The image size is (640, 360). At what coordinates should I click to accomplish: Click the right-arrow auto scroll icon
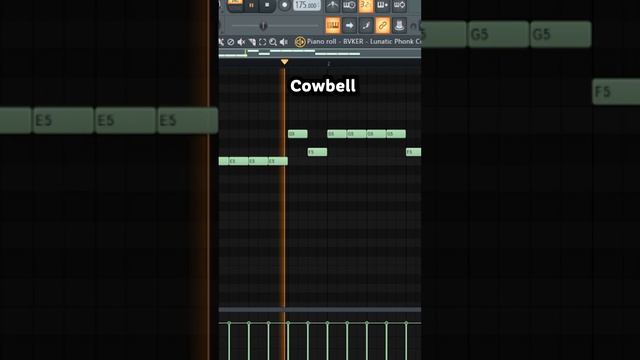pyautogui.click(x=349, y=25)
